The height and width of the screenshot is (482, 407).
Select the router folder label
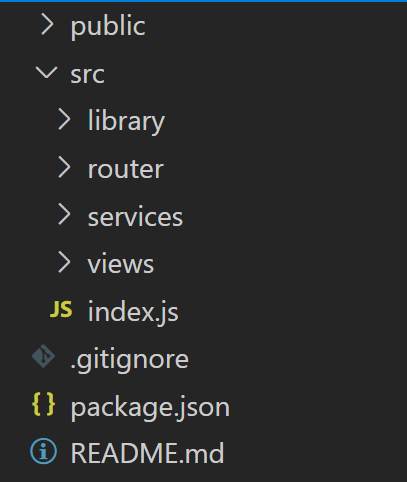[x=126, y=169]
